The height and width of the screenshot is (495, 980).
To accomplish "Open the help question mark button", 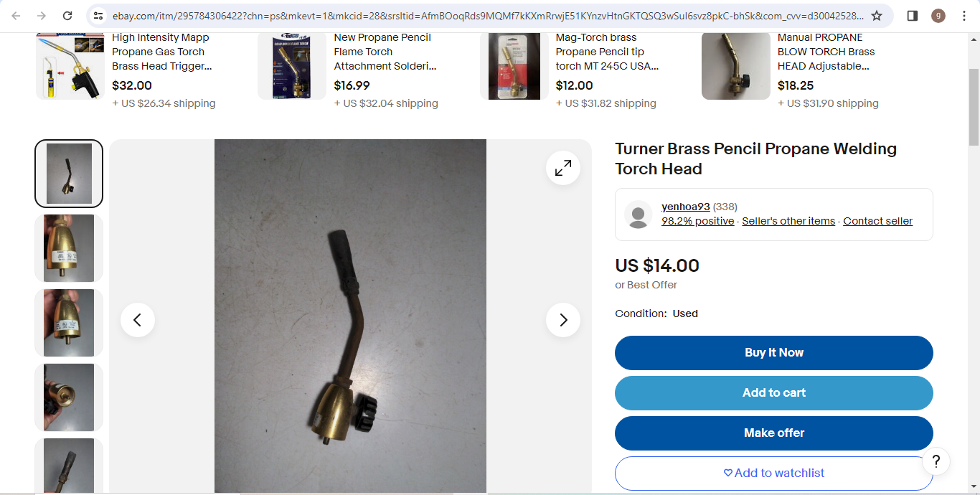I will (936, 461).
